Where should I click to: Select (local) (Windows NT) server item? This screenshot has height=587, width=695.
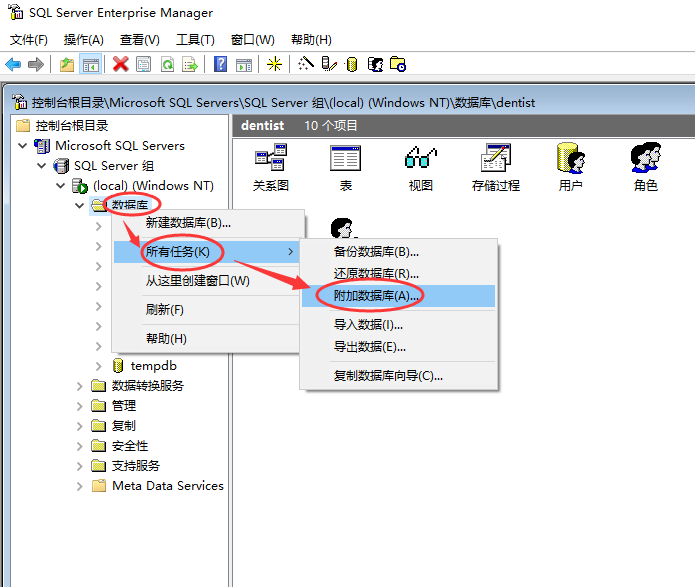[153, 186]
